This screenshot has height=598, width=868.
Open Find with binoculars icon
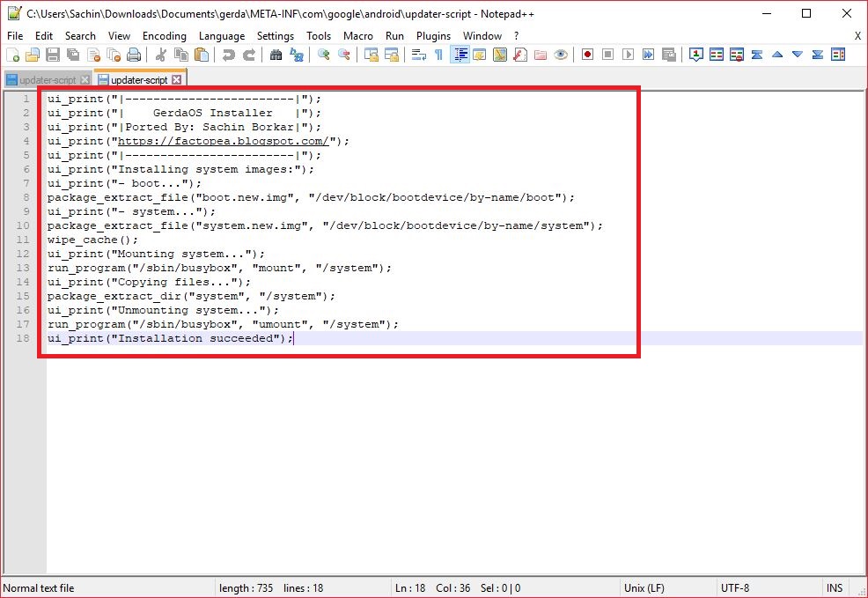276,55
